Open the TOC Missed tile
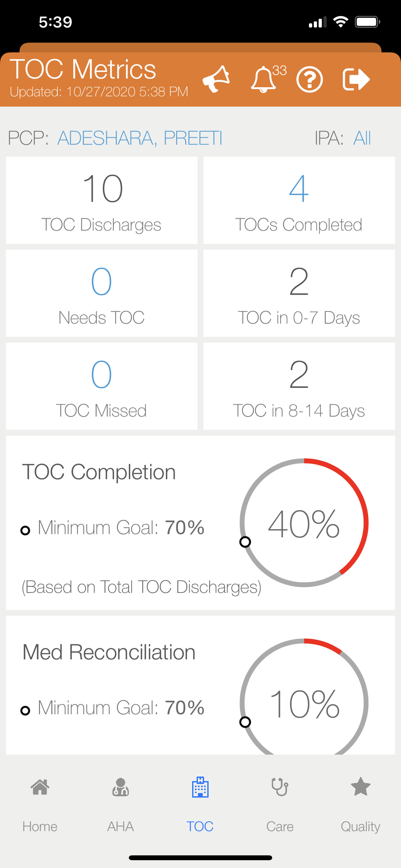The height and width of the screenshot is (868, 401). (x=102, y=386)
